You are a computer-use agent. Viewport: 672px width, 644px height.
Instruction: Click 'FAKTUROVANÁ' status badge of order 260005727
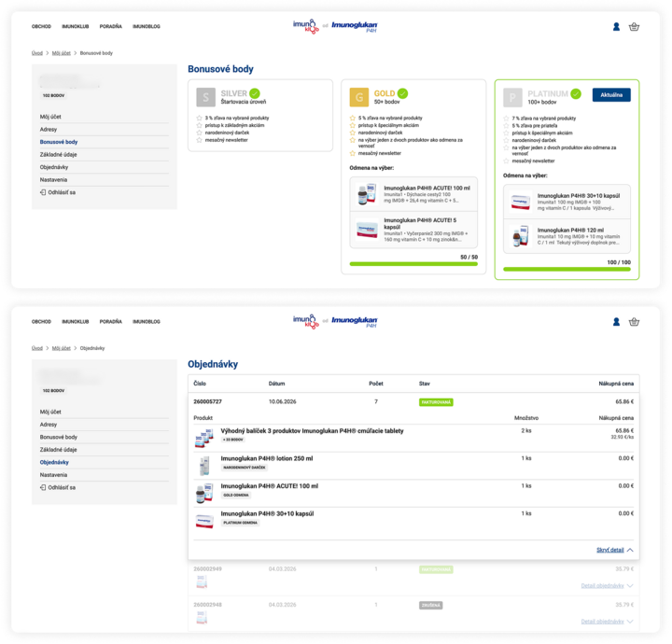pos(436,402)
